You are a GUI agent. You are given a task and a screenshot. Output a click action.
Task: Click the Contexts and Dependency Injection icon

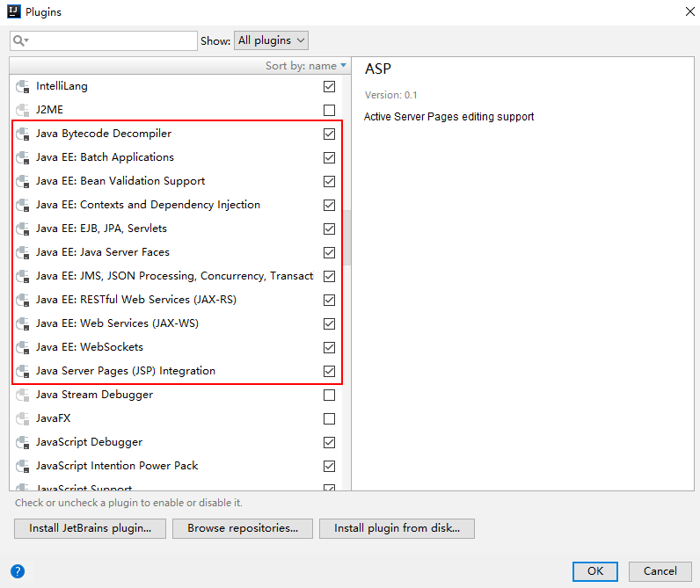[x=22, y=205]
